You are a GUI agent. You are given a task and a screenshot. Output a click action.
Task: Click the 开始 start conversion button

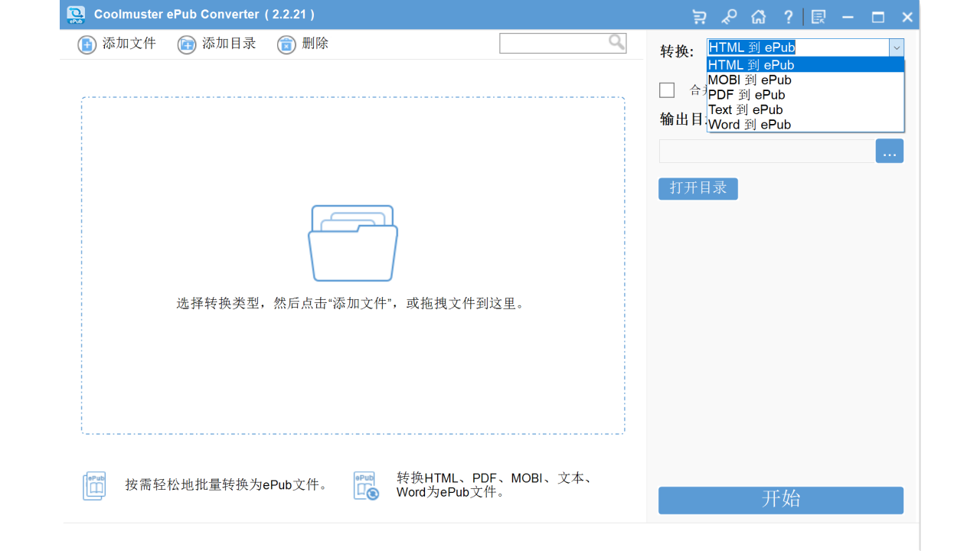point(781,500)
